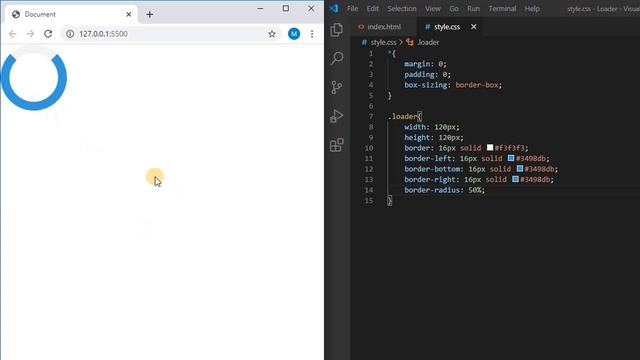
Task: Click the blue loader circle in browser
Action: 34,78
